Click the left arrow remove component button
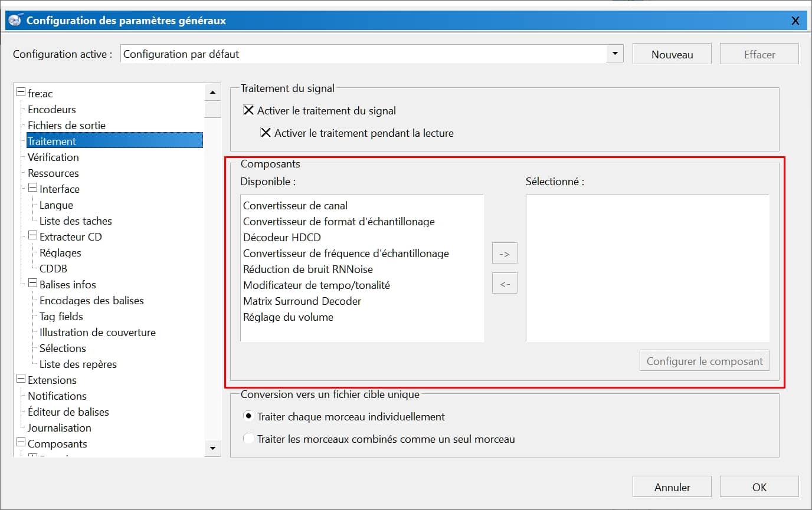The image size is (812, 510). tap(505, 283)
